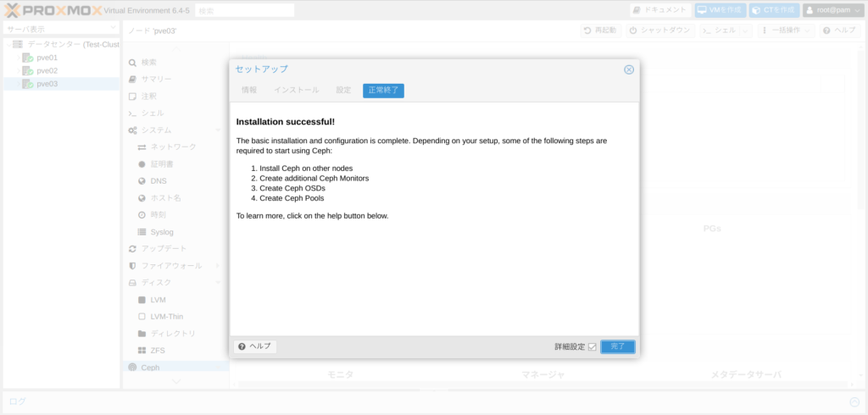This screenshot has height=415, width=868.
Task: Select the データセンター tree node
Action: point(73,44)
